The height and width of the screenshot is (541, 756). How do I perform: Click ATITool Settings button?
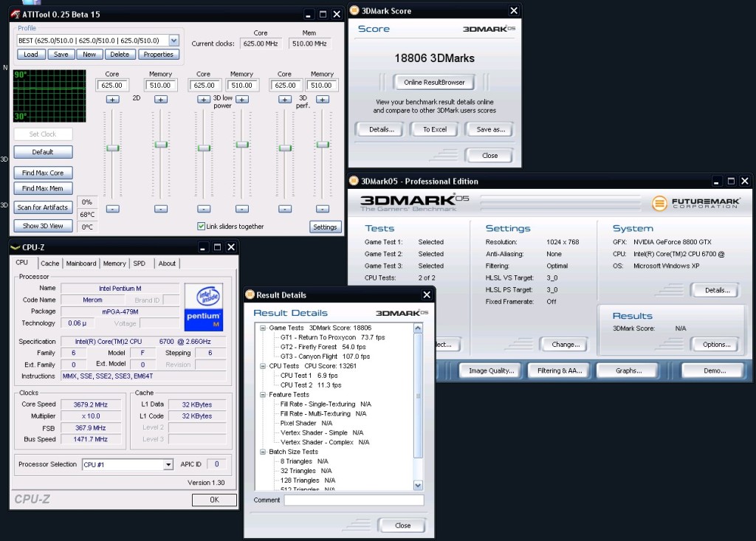(325, 227)
